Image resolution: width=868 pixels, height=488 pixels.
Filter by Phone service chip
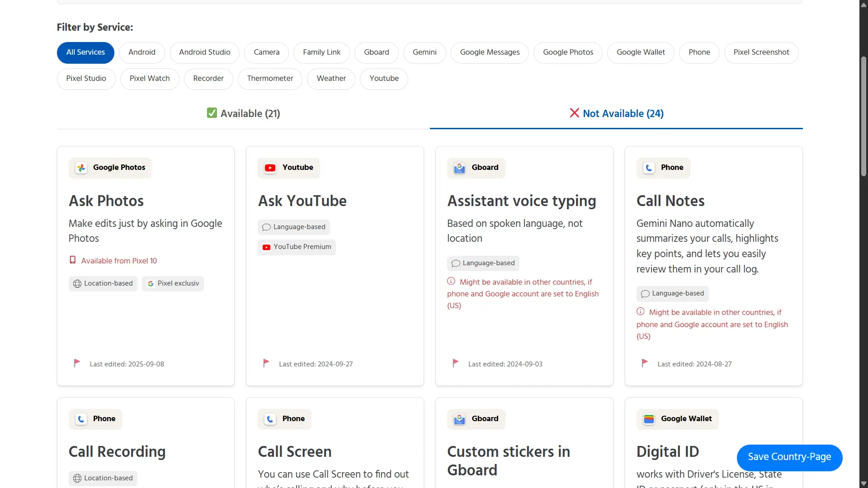click(x=699, y=52)
